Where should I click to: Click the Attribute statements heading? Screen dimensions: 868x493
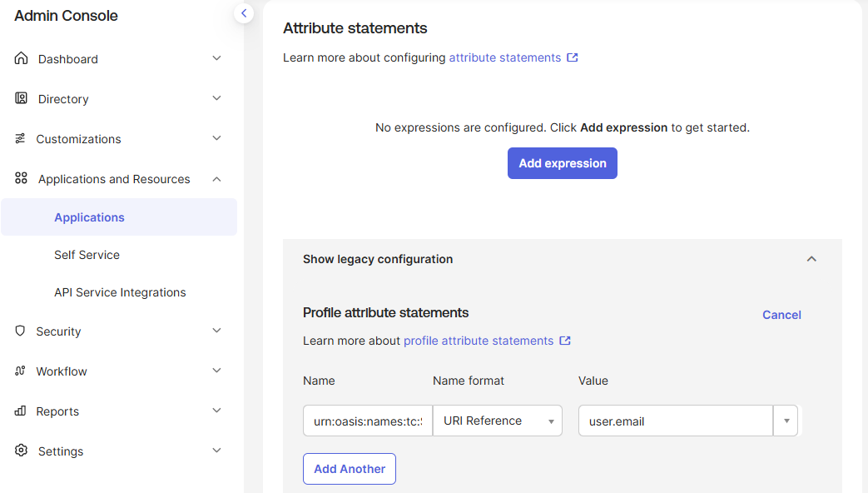tap(355, 28)
